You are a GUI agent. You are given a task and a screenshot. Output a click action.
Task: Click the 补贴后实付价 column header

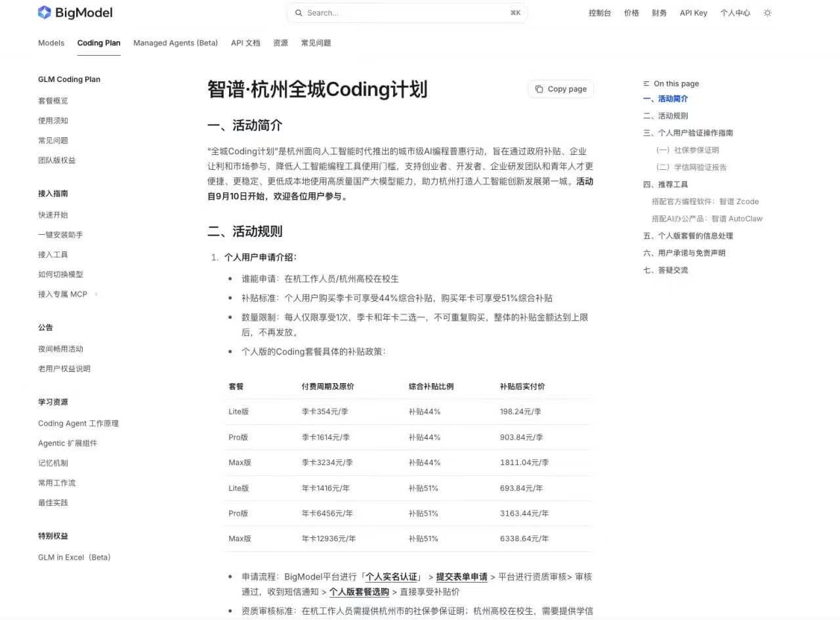pyautogui.click(x=522, y=386)
